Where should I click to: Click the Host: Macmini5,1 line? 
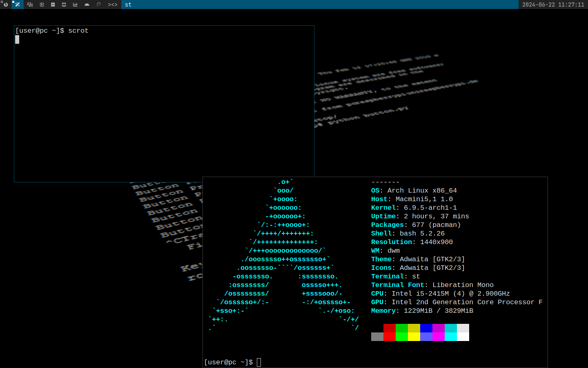(412, 199)
